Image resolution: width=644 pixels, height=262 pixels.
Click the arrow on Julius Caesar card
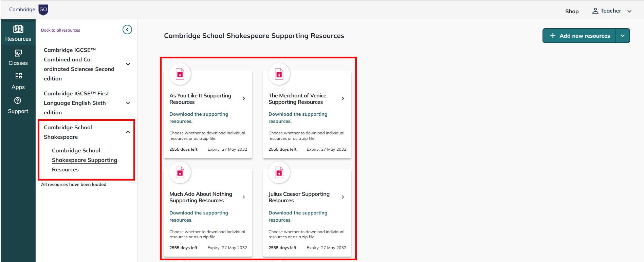pos(343,197)
